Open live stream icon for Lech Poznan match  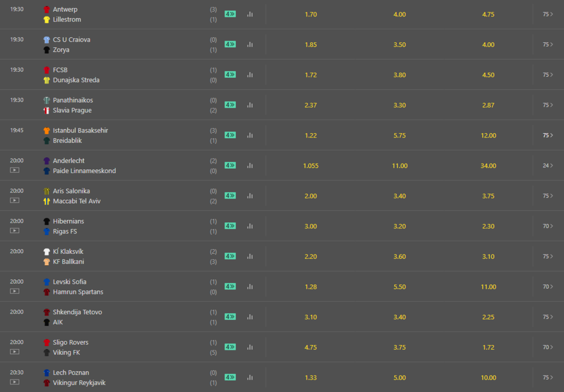(x=15, y=382)
